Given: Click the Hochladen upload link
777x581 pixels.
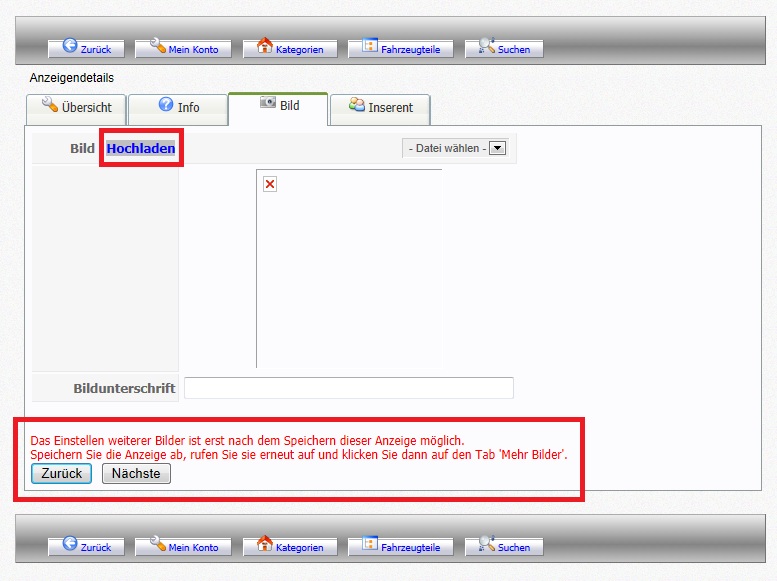Looking at the screenshot, I should coord(141,148).
